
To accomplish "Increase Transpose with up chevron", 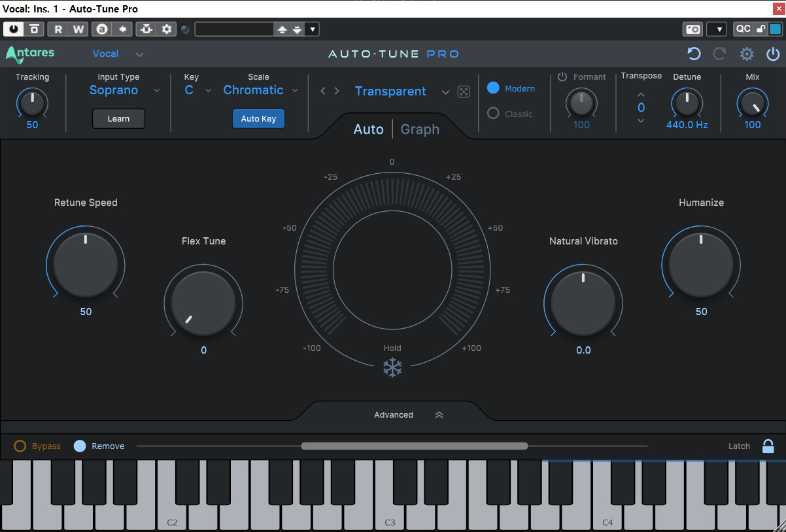I will pyautogui.click(x=641, y=95).
